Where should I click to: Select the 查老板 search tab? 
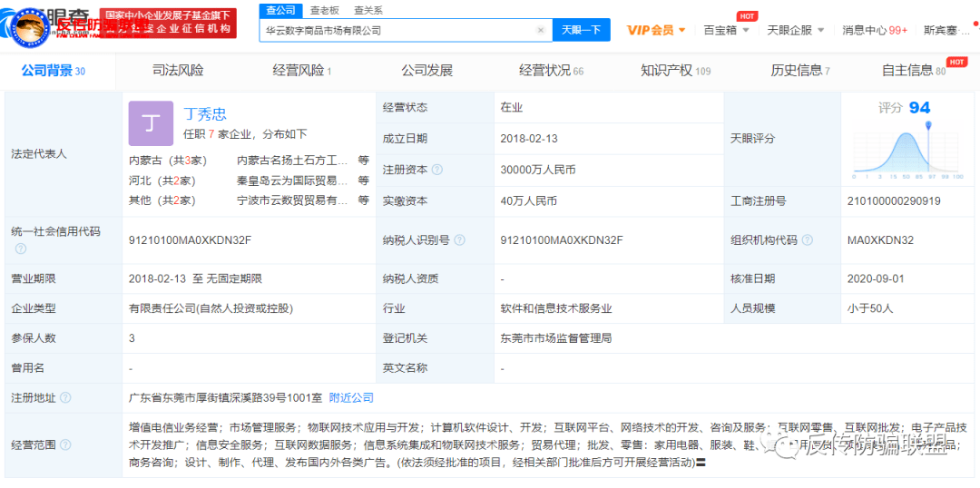pyautogui.click(x=324, y=10)
